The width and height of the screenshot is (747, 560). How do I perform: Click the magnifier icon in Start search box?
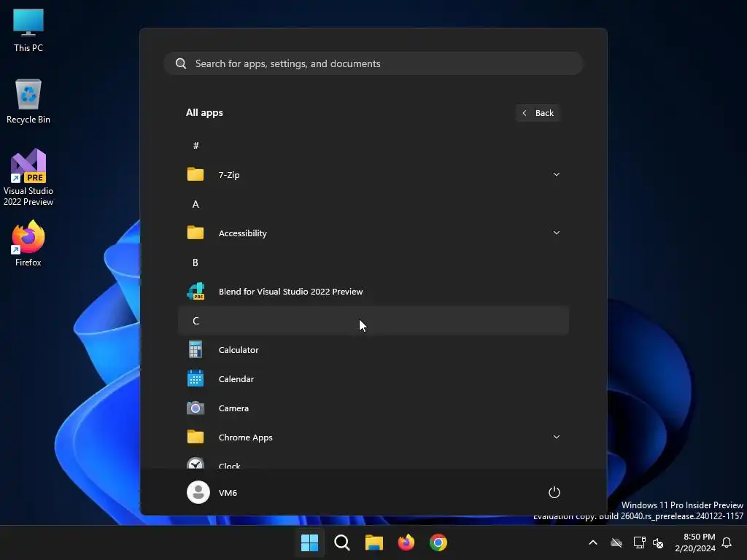pyautogui.click(x=181, y=63)
